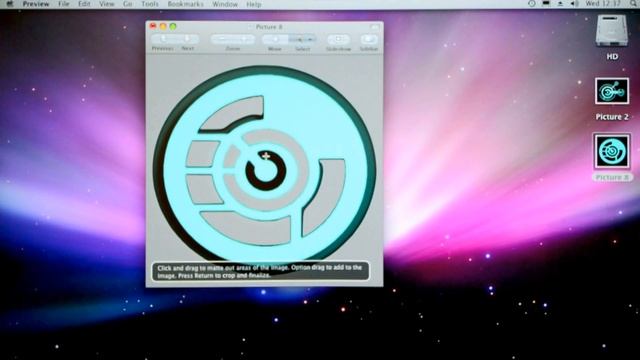
Task: Zoom the Picture 8 window
Action: click(173, 27)
